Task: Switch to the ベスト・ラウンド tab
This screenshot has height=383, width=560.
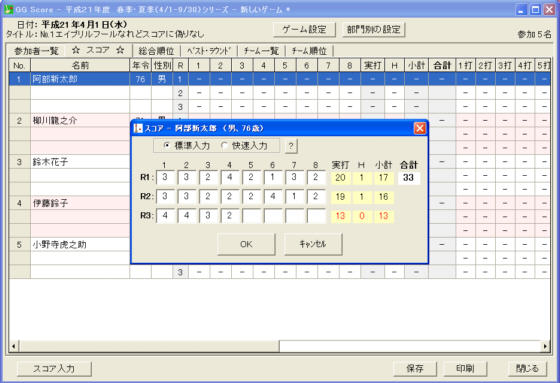Action: click(x=209, y=51)
